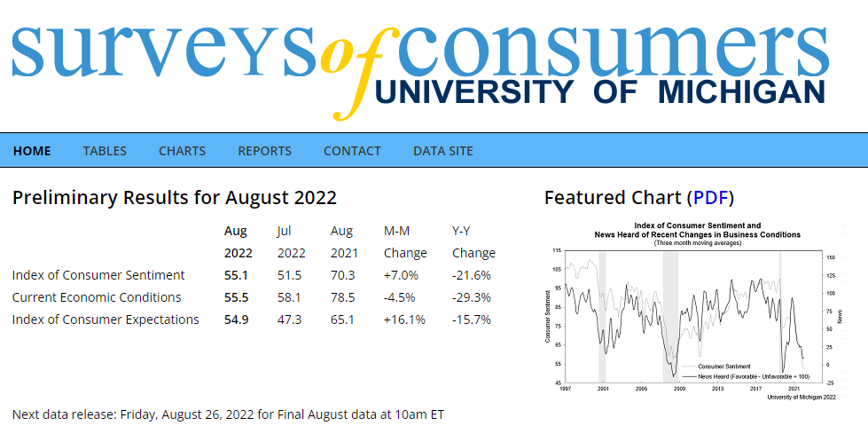Click the Aug 2022 sentiment value 55.1

point(236,275)
